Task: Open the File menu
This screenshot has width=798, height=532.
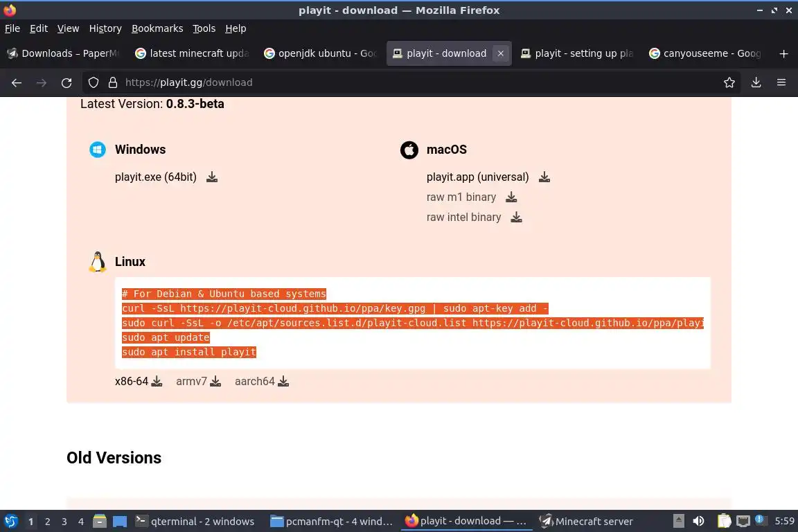Action: click(12, 28)
